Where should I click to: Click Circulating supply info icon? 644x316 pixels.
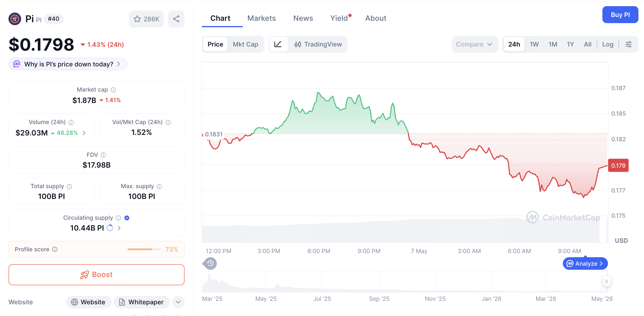click(118, 218)
